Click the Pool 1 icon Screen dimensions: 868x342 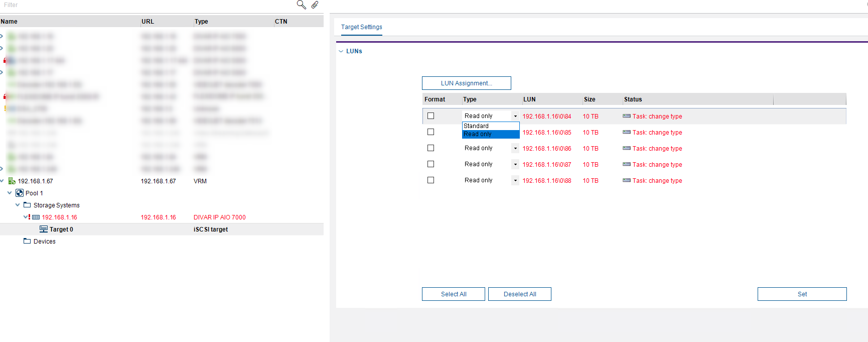point(20,193)
